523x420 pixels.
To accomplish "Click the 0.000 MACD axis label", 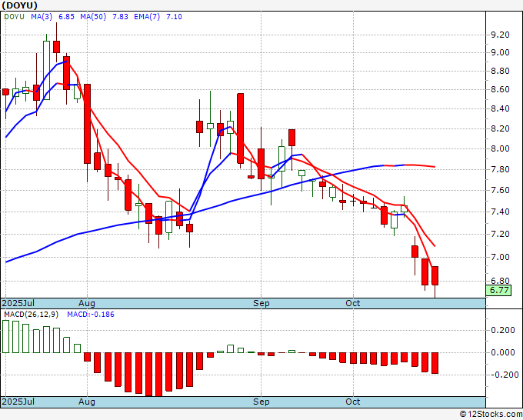I will [x=503, y=352].
